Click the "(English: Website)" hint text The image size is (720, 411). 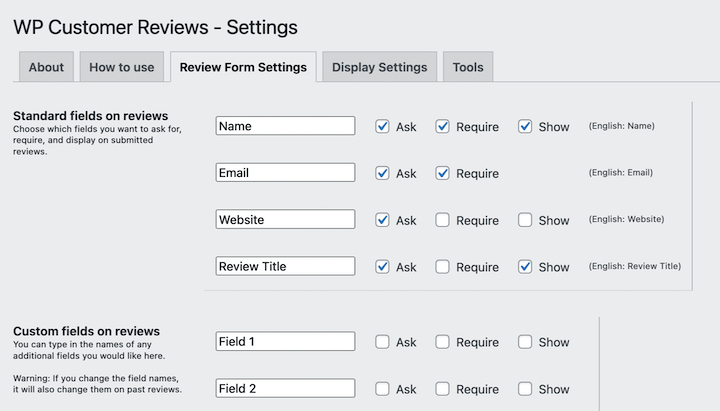(626, 220)
